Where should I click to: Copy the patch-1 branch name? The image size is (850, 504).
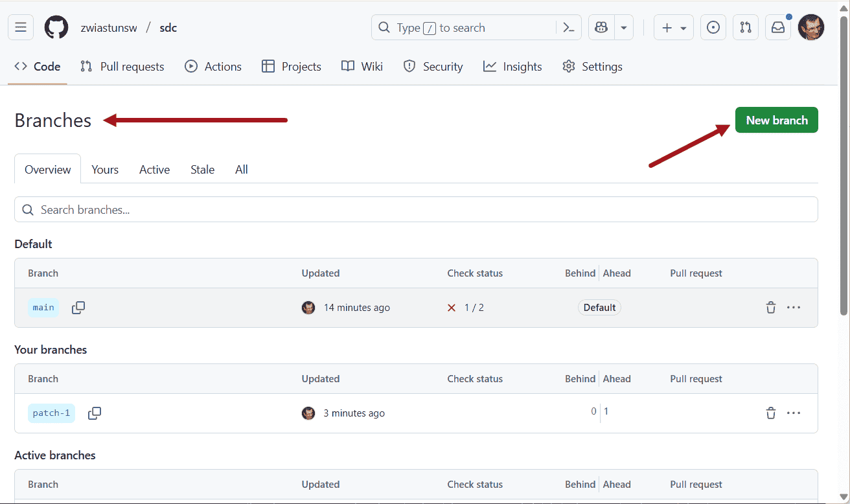[95, 413]
